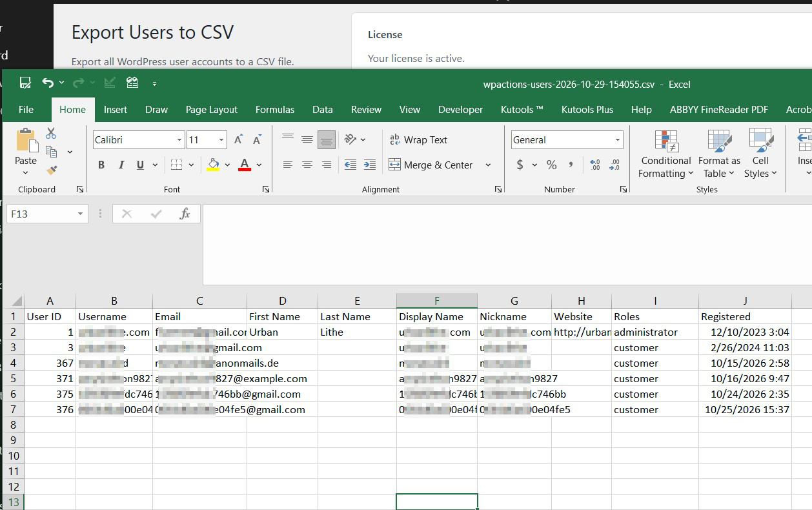Click Middle Align icon
This screenshot has width=812, height=510.
click(x=307, y=139)
